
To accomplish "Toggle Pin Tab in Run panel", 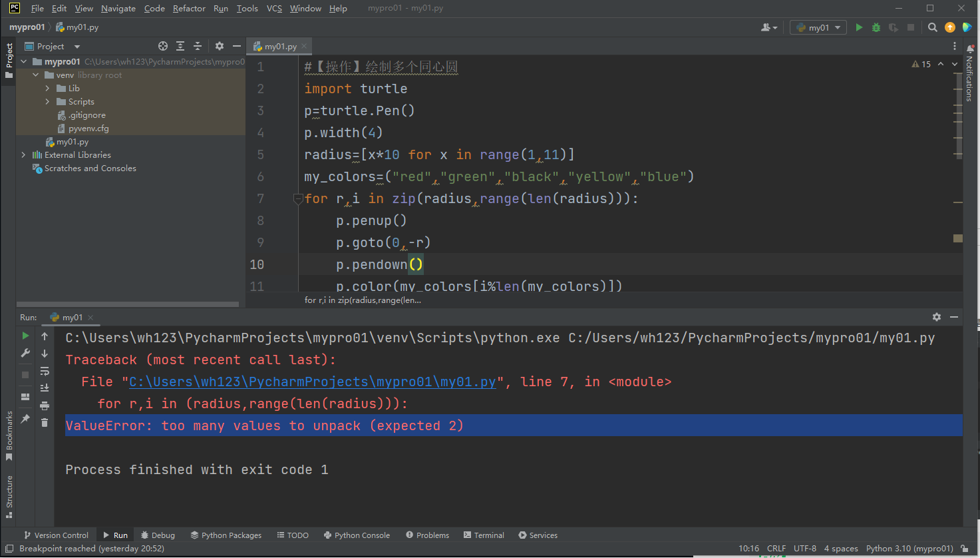I will point(25,419).
